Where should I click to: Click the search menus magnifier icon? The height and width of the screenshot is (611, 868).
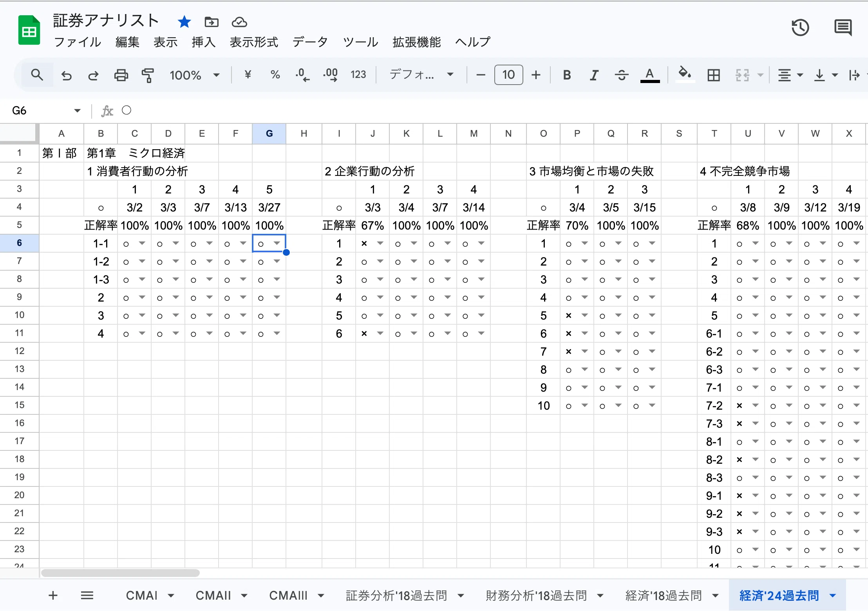coord(37,75)
